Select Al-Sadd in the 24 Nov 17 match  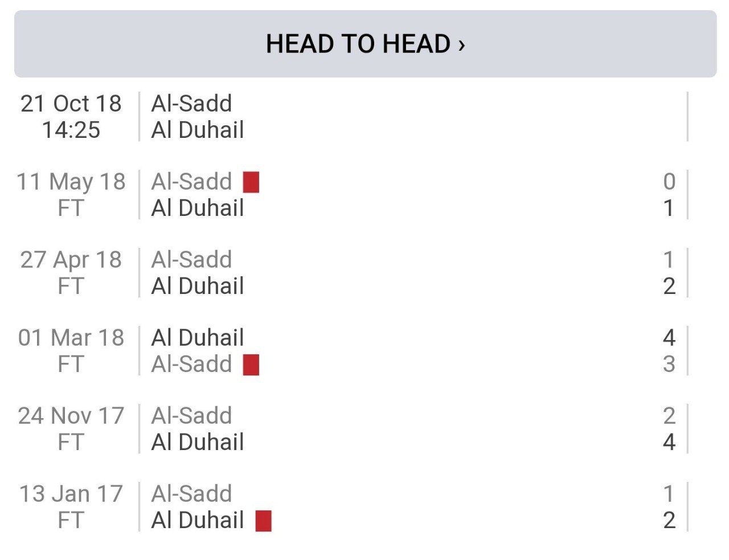click(x=191, y=416)
